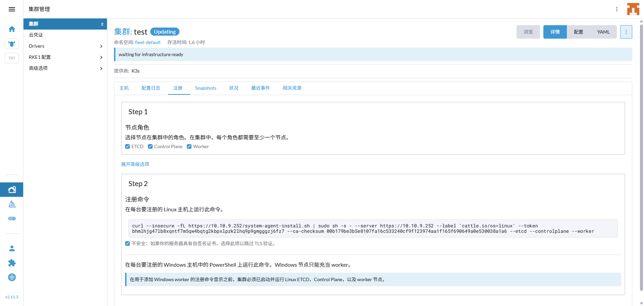Go to the Home icon in sidebar
This screenshot has height=306, width=644.
12,29
